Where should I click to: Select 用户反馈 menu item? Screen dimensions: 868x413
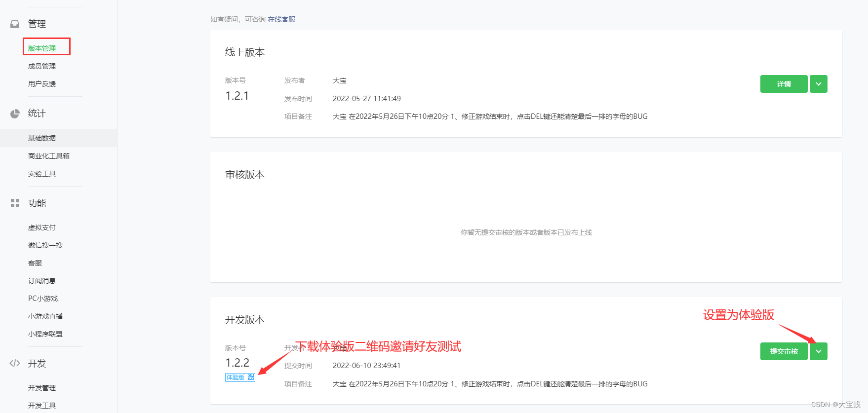coord(42,84)
